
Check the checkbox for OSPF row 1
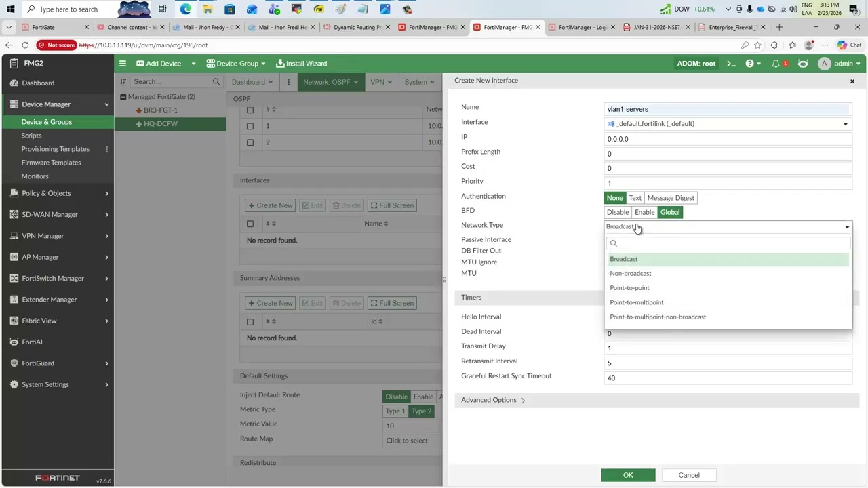[250, 126]
